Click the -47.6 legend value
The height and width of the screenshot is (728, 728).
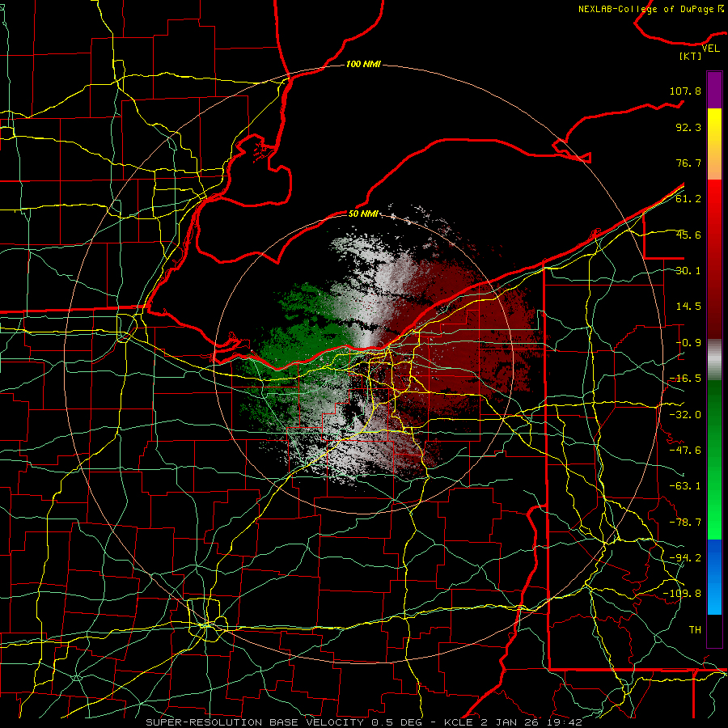pyautogui.click(x=685, y=451)
